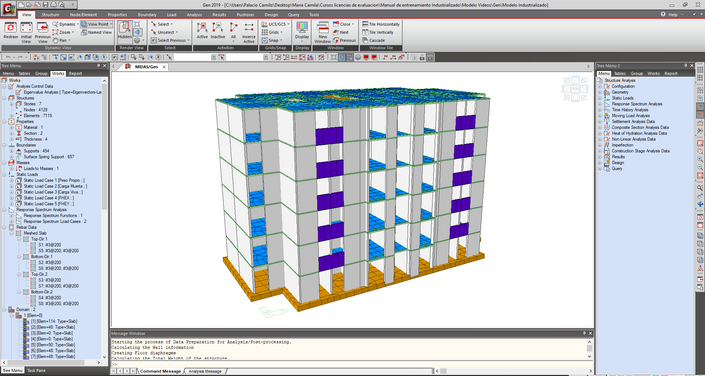Click the Previous View icon
The height and width of the screenshot is (376, 705).
coord(43,32)
